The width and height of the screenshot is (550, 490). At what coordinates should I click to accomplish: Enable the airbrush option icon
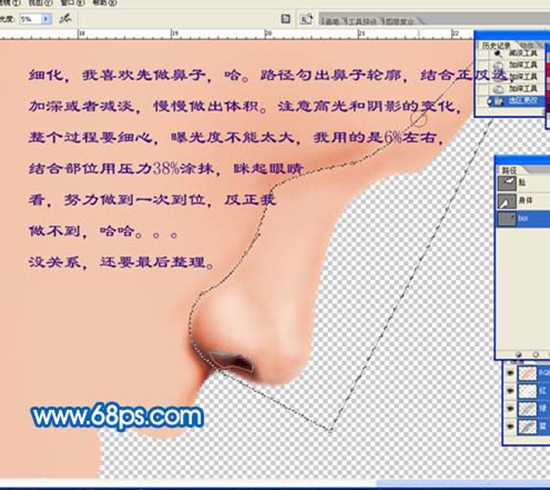(65, 18)
